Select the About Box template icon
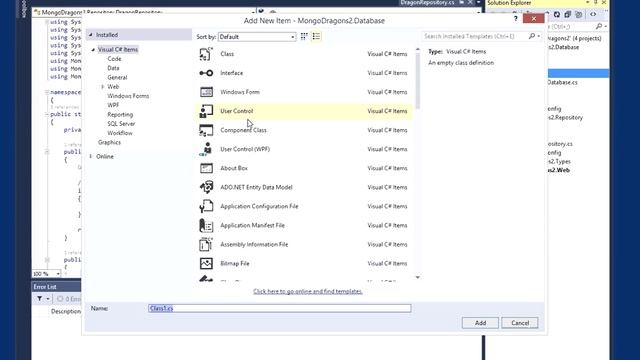Image resolution: width=640 pixels, height=360 pixels. point(206,168)
